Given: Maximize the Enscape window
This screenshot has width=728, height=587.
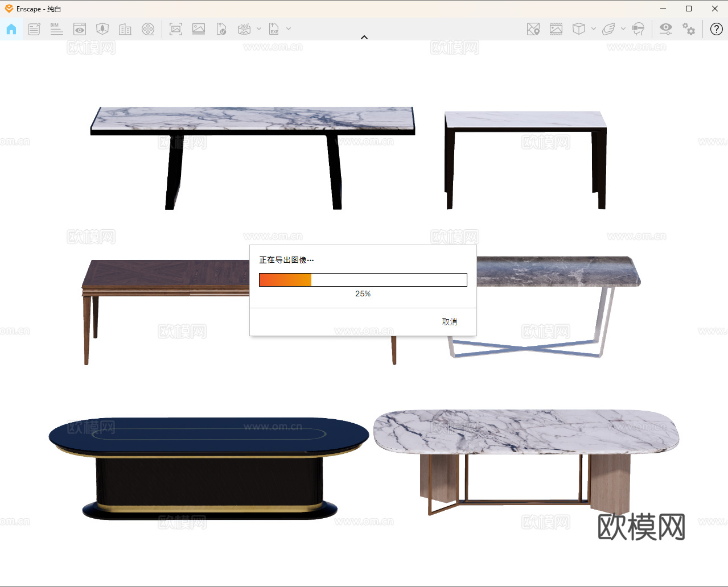Looking at the screenshot, I should click(689, 9).
